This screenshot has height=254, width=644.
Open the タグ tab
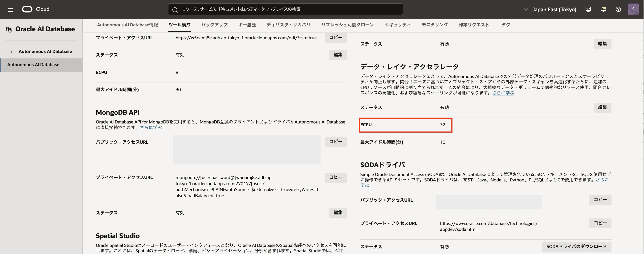(506, 25)
